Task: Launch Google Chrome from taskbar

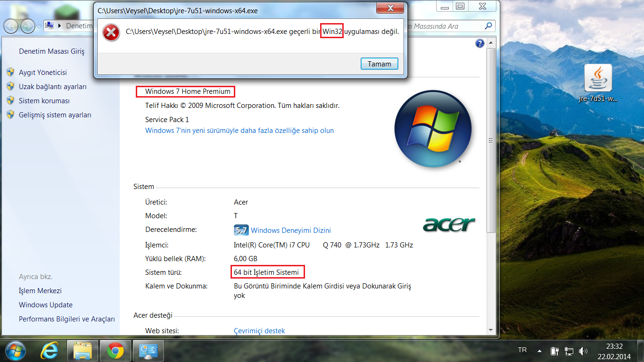Action: point(115,350)
